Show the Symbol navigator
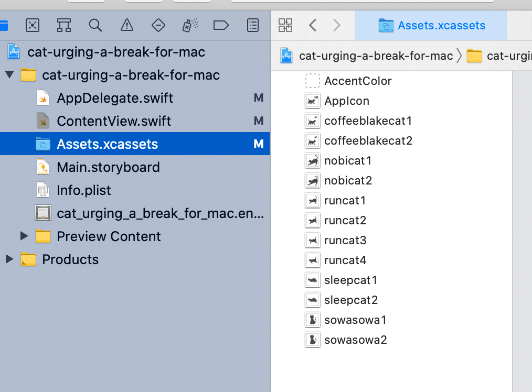The height and width of the screenshot is (392, 532). click(x=64, y=25)
